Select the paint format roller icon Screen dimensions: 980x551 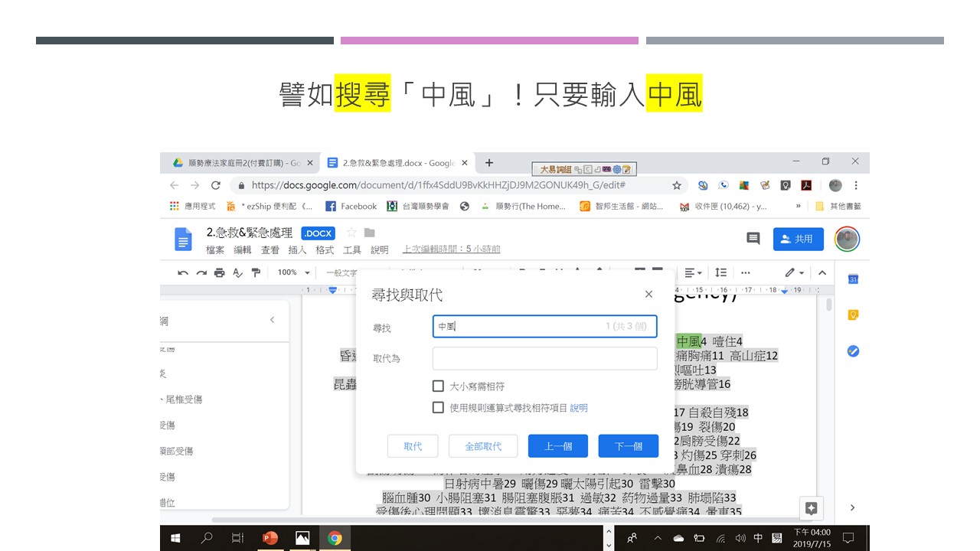[256, 272]
